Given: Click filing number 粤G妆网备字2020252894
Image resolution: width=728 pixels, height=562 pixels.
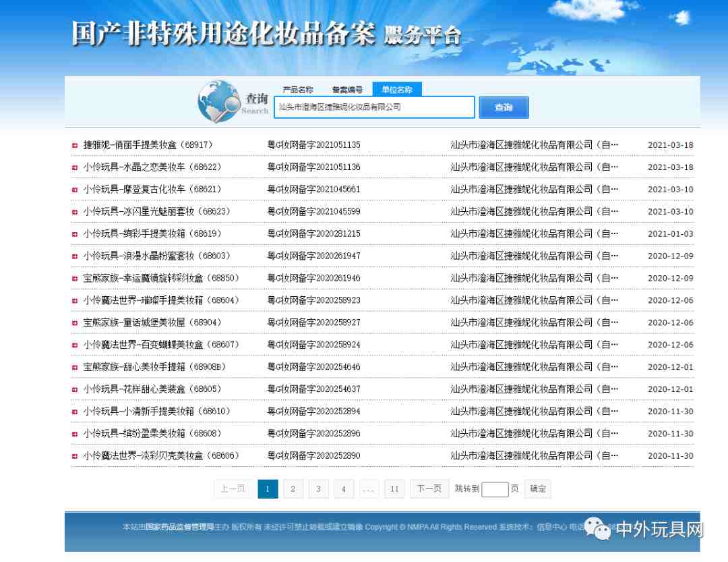Looking at the screenshot, I should (314, 412).
